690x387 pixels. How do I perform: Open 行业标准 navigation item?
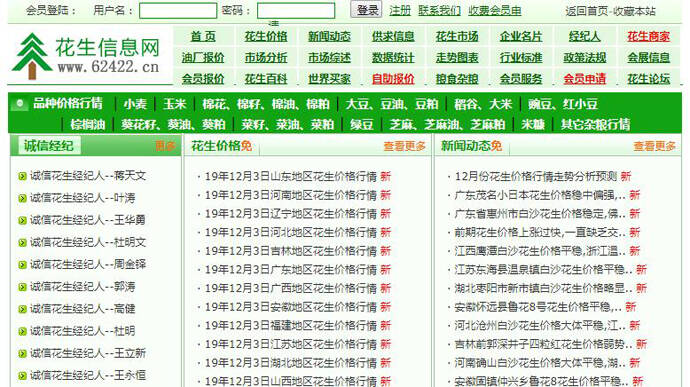point(521,58)
